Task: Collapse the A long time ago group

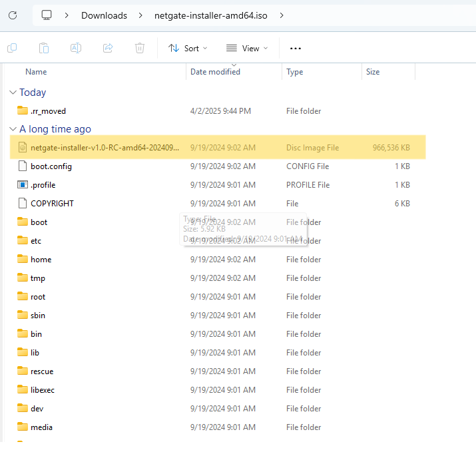Action: (13, 129)
